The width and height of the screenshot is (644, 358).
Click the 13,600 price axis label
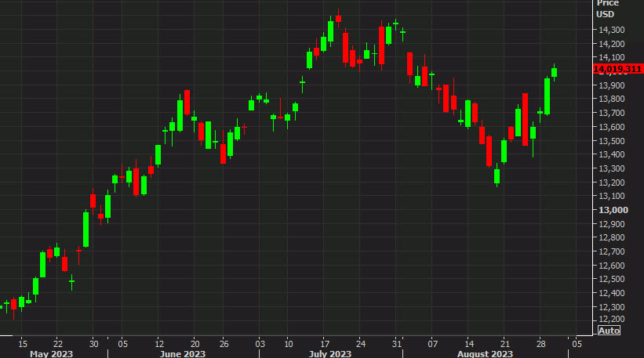[x=612, y=127]
